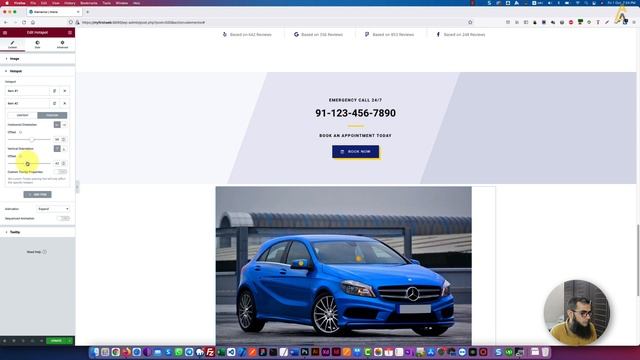Open the Navigator layers icon

pyautogui.click(x=14, y=340)
